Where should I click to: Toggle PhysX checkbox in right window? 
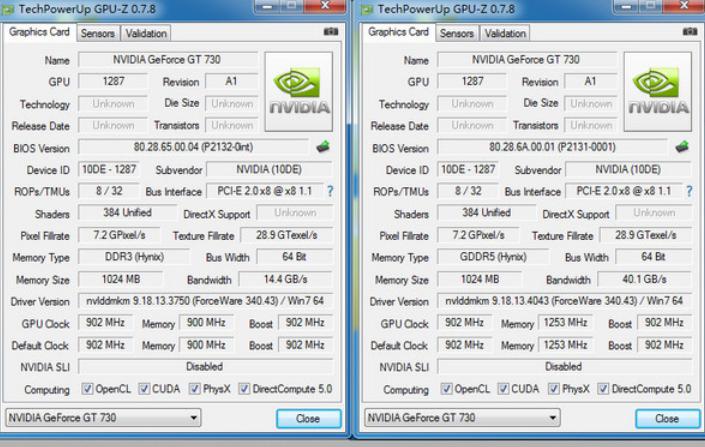554,389
